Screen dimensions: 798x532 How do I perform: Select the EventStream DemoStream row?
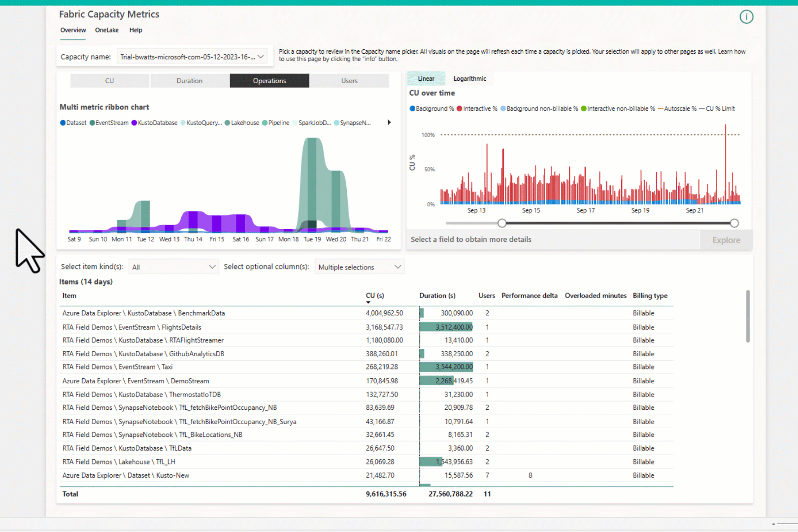[366, 381]
